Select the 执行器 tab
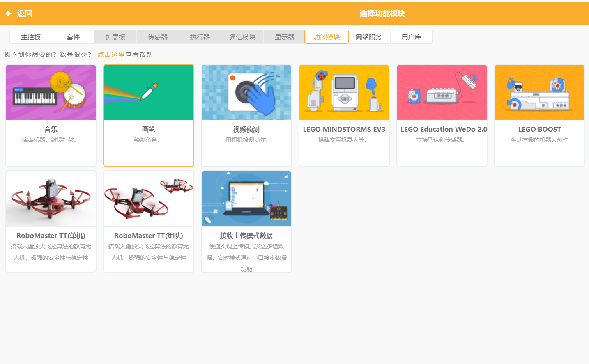Screen dimensions: 589x364 tap(200, 37)
